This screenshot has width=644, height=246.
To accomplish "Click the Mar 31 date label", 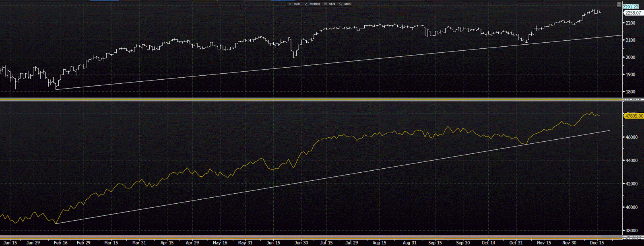I will coord(139,243).
